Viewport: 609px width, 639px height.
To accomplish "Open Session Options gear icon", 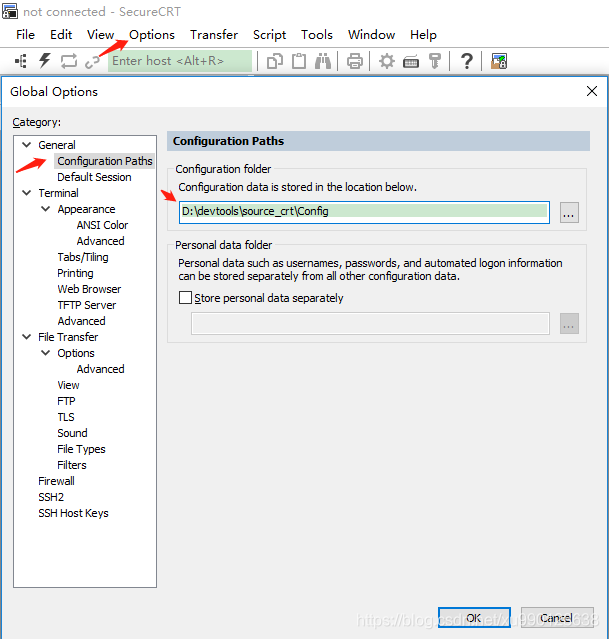I will (386, 61).
